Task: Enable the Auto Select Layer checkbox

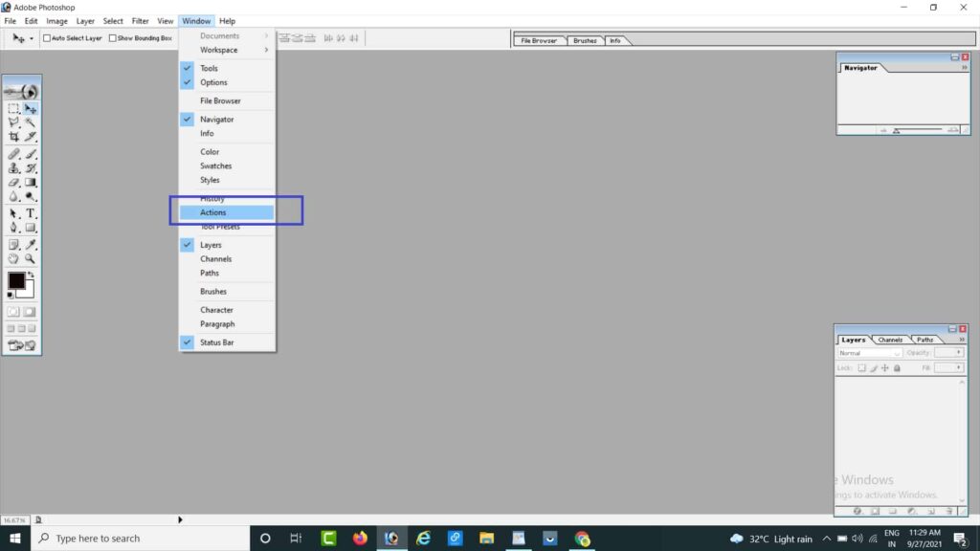Action: click(x=47, y=38)
